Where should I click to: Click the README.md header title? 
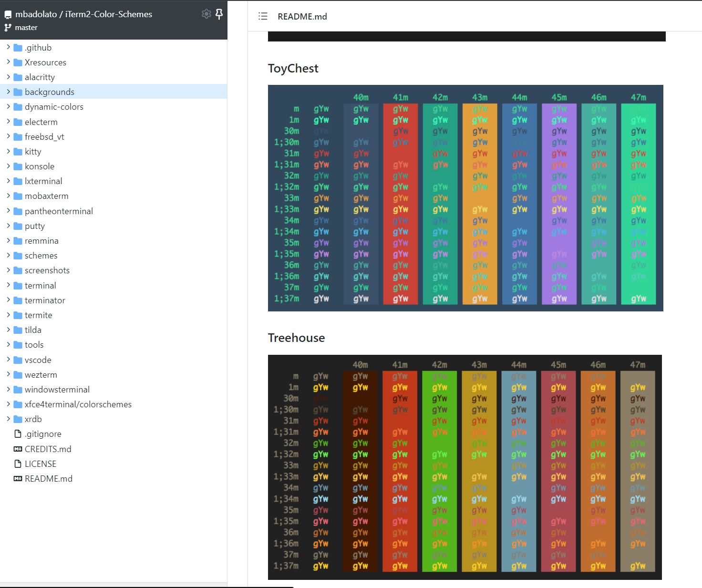pos(302,17)
